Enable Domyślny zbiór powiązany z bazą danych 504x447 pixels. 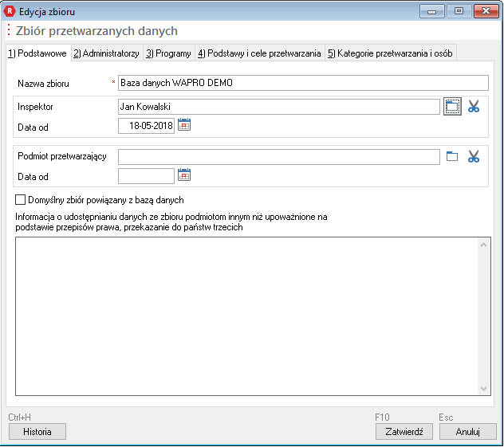click(20, 200)
